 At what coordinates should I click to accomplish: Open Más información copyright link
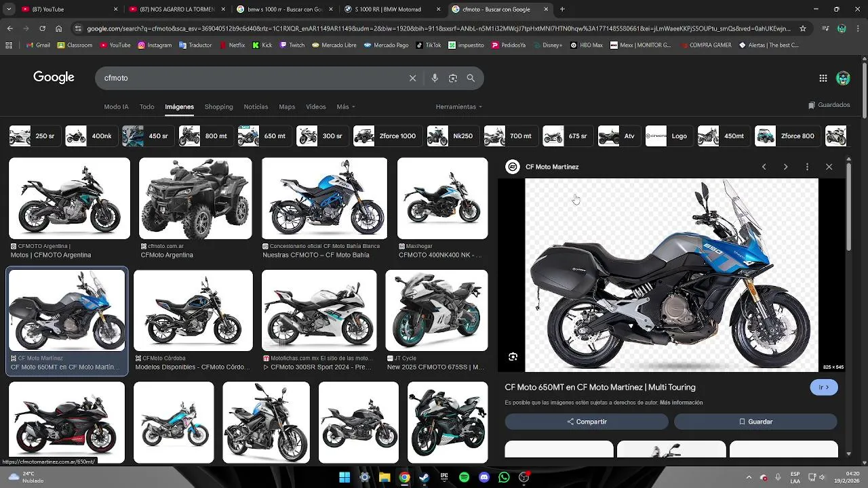click(681, 403)
